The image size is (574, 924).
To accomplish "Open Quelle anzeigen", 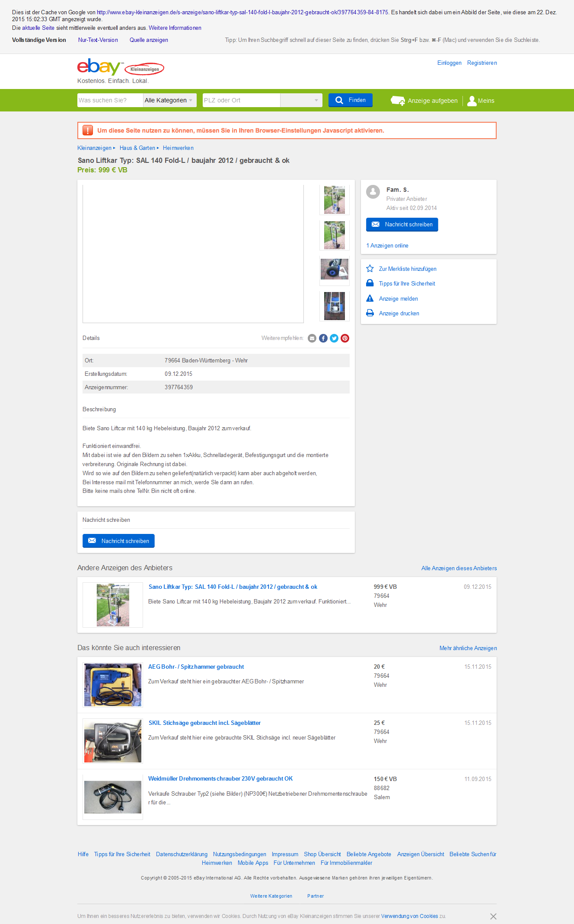I will (x=149, y=40).
